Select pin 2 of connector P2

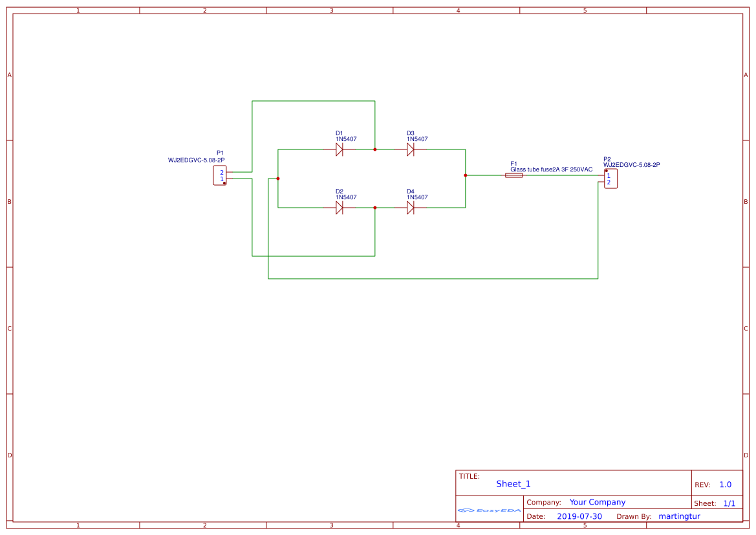pos(608,182)
